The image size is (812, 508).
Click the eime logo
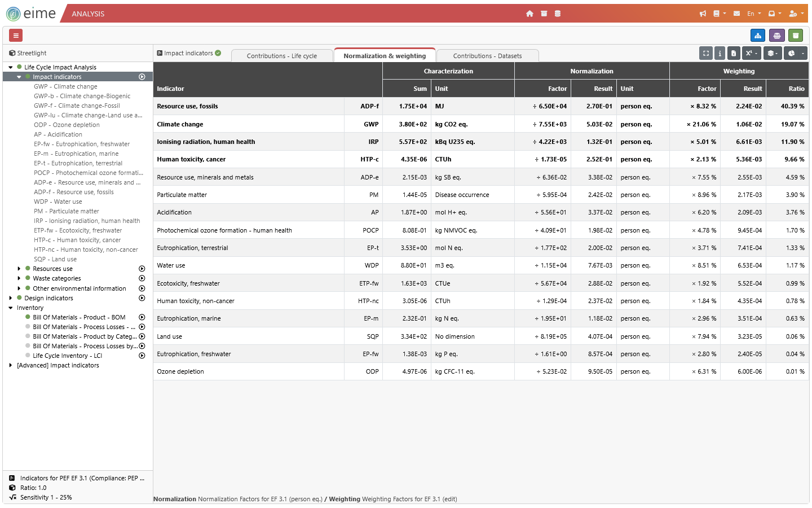pos(31,14)
